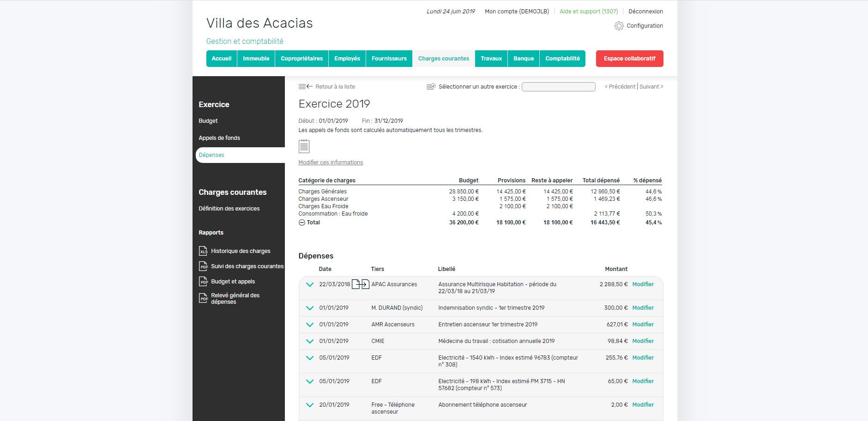
Task: Click the Espace collaboratif button
Action: point(630,59)
